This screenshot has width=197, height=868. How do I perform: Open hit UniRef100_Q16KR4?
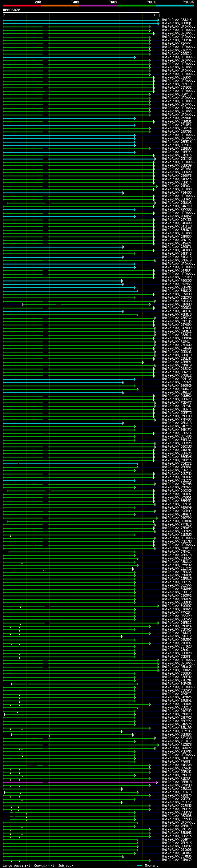(x=176, y=78)
